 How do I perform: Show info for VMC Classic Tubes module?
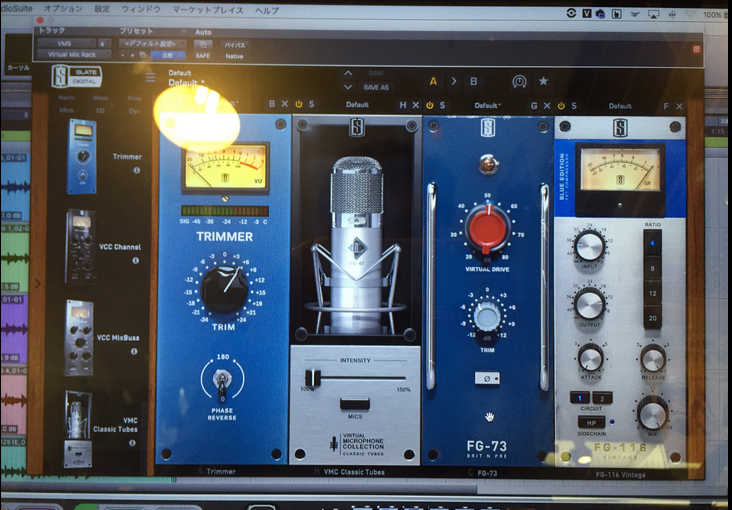[132, 442]
